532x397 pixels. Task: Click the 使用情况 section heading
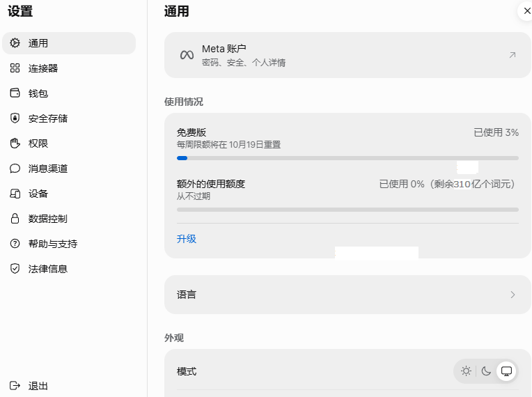[x=184, y=102]
